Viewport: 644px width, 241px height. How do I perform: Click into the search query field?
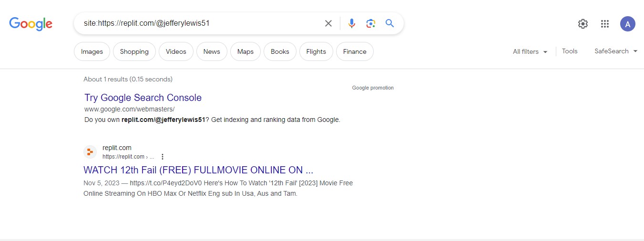200,23
